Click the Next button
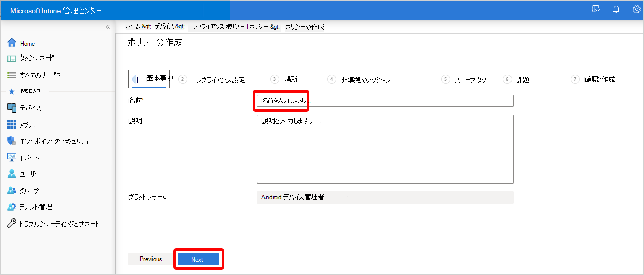Image resolution: width=644 pixels, height=275 pixels. click(x=198, y=260)
